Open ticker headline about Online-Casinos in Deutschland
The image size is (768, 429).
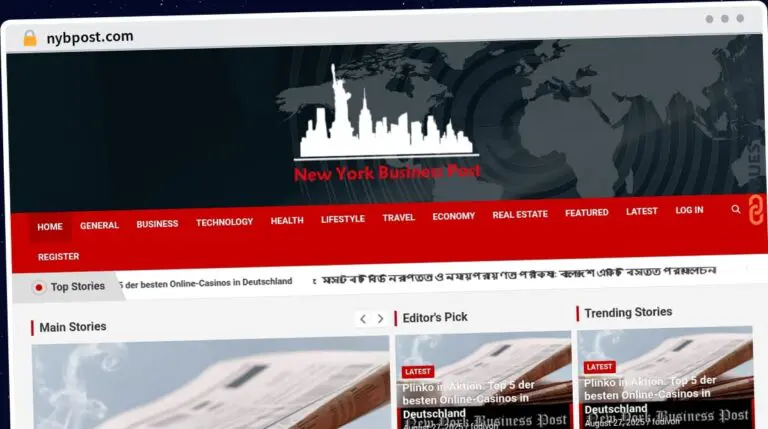[x=206, y=283]
